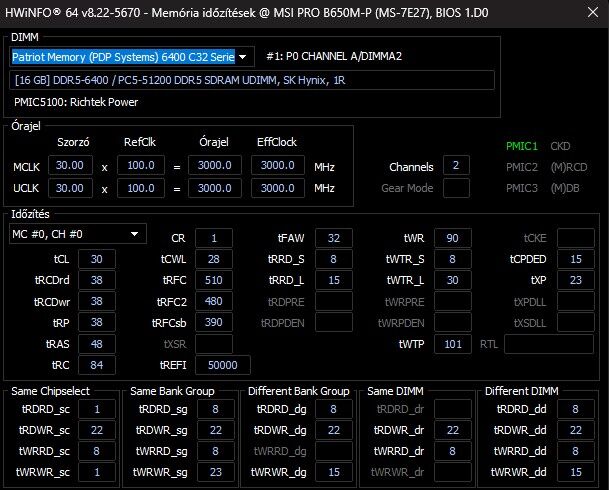Click the DDR5-6400 module description field
609x490 pixels.
[x=252, y=80]
